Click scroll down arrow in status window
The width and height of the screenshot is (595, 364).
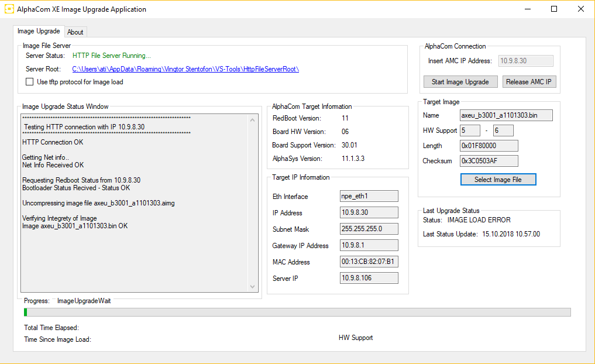click(x=253, y=286)
